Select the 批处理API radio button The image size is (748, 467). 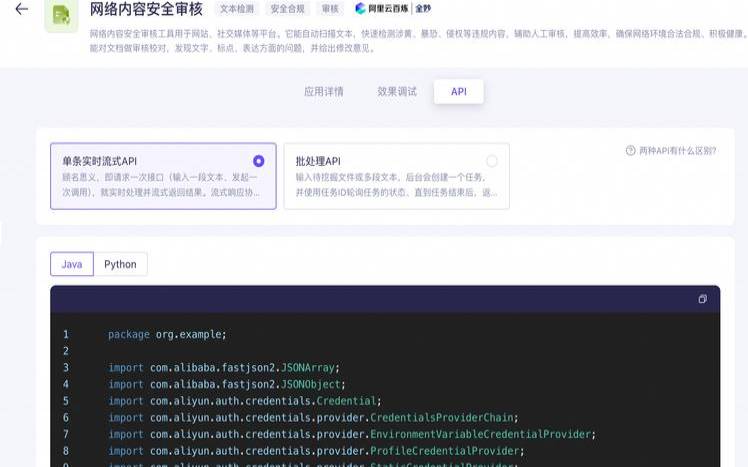(491, 161)
